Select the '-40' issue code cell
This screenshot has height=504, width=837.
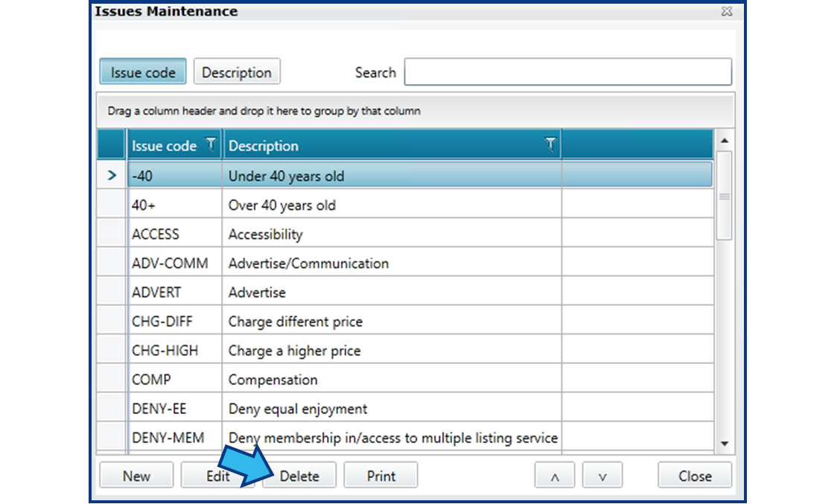coord(175,176)
